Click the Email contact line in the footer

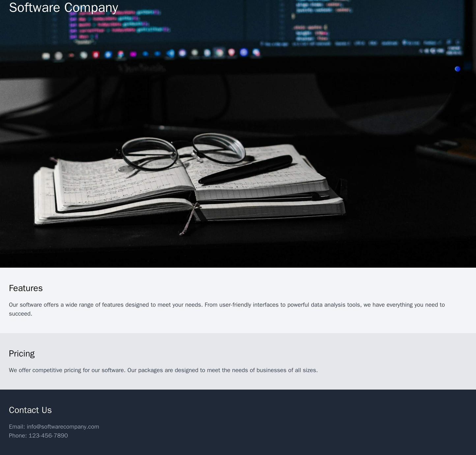click(x=54, y=426)
